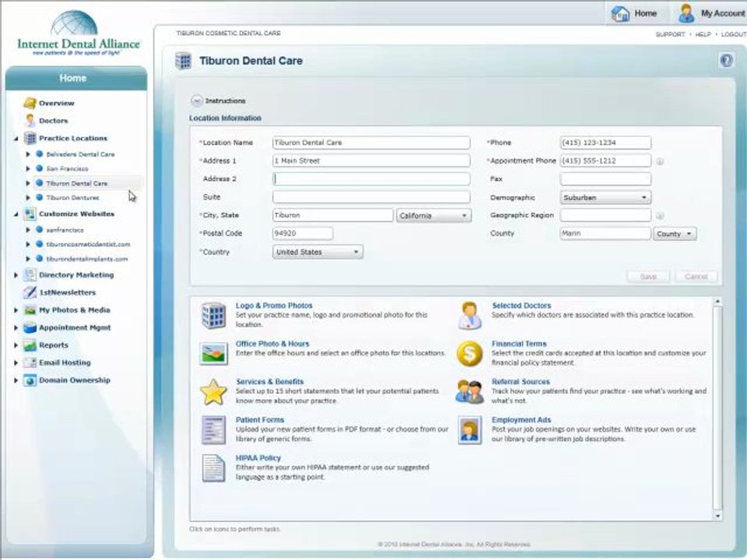Open the Doctors sidebar icon
Viewport: 747px width, 560px height.
30,121
